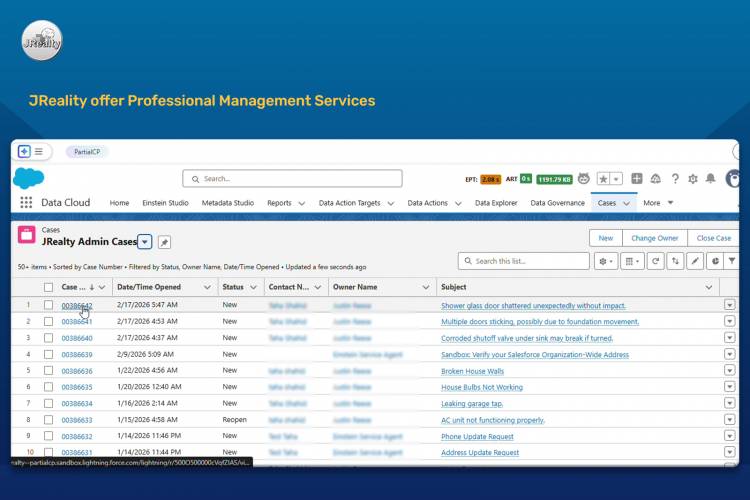
Task: Open the filters funnel icon
Action: point(732,261)
